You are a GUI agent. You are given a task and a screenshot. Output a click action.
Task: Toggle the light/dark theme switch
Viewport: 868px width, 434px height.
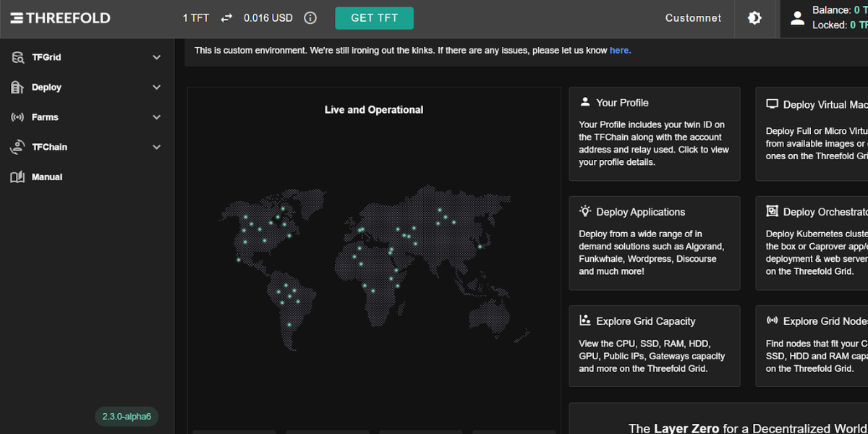click(x=754, y=18)
